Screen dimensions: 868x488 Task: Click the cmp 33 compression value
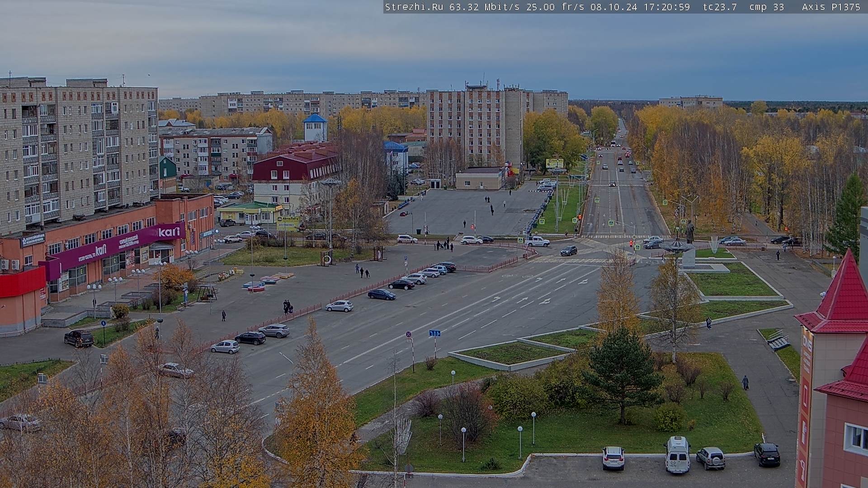(766, 7)
